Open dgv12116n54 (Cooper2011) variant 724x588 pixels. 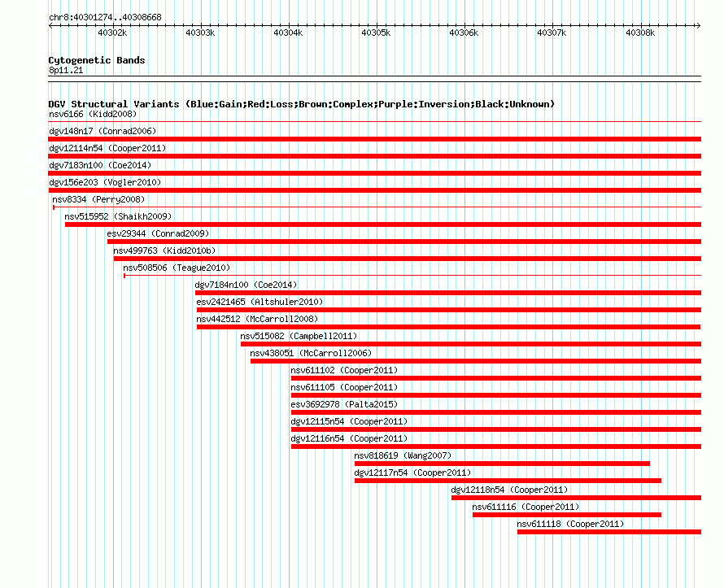click(350, 438)
